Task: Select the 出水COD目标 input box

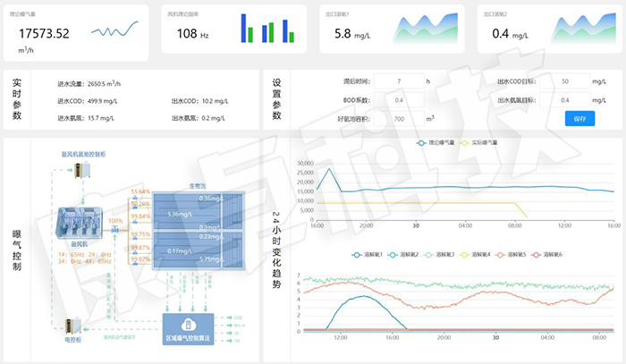Action: 564,81
